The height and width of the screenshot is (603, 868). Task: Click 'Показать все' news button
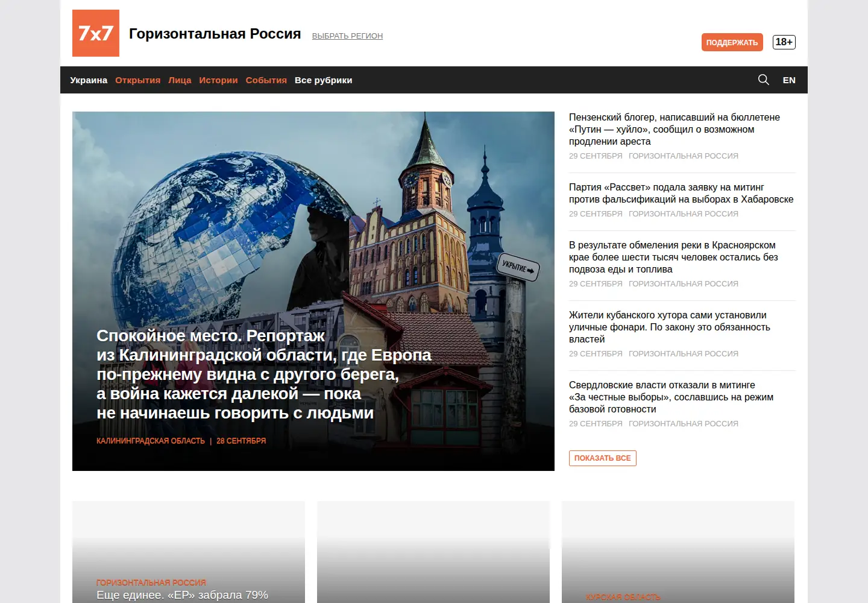tap(603, 458)
